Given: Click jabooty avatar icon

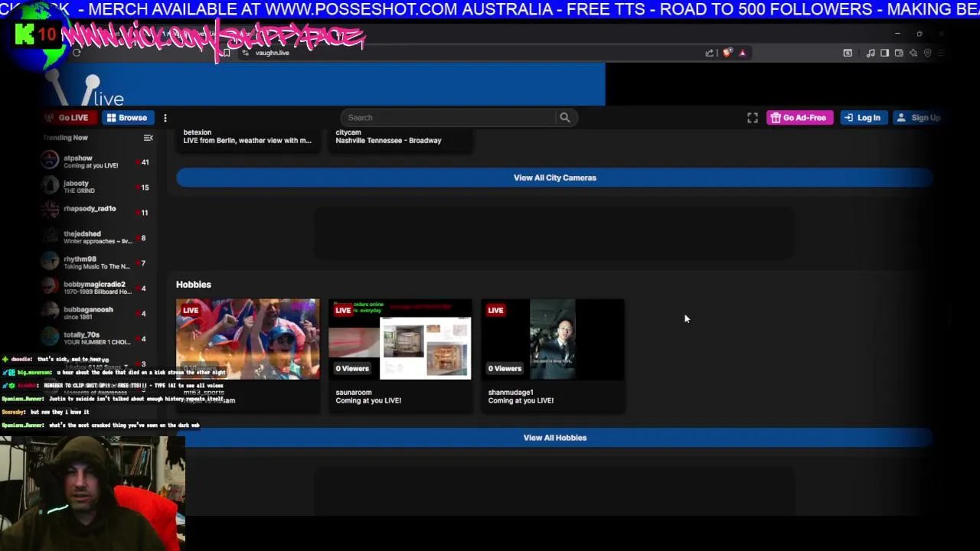Looking at the screenshot, I should click(x=50, y=184).
